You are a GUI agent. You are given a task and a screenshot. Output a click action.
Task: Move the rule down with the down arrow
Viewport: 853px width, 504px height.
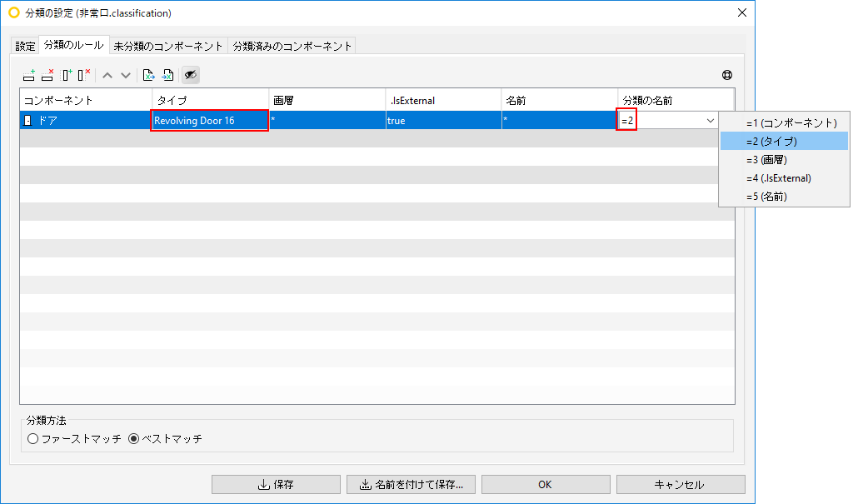click(x=126, y=75)
